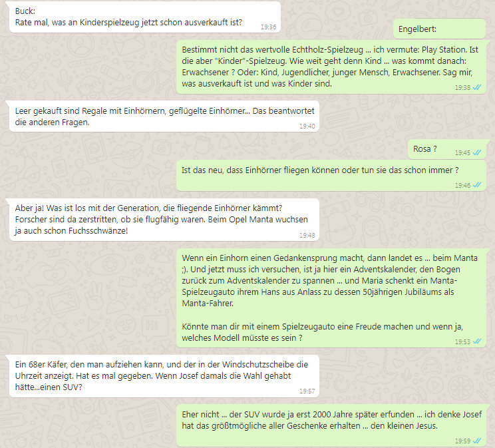Click message 'Leer gekauft sind Regale'
Image resolution: width=495 pixels, height=448 pixels.
pyautogui.click(x=164, y=116)
